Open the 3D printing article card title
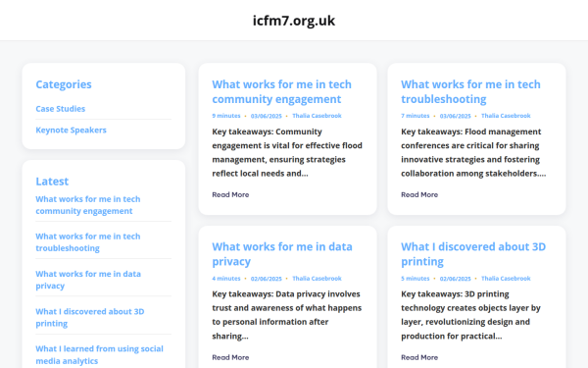The width and height of the screenshot is (588, 368). [473, 254]
